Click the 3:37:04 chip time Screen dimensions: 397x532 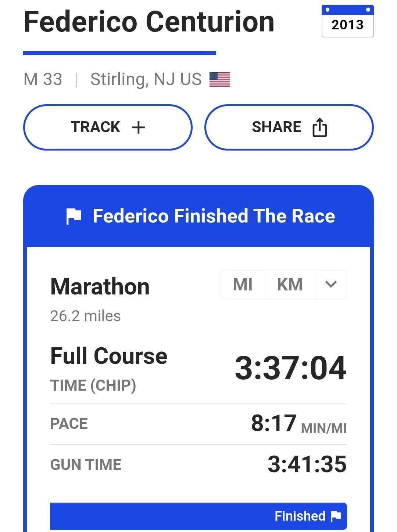tap(290, 368)
